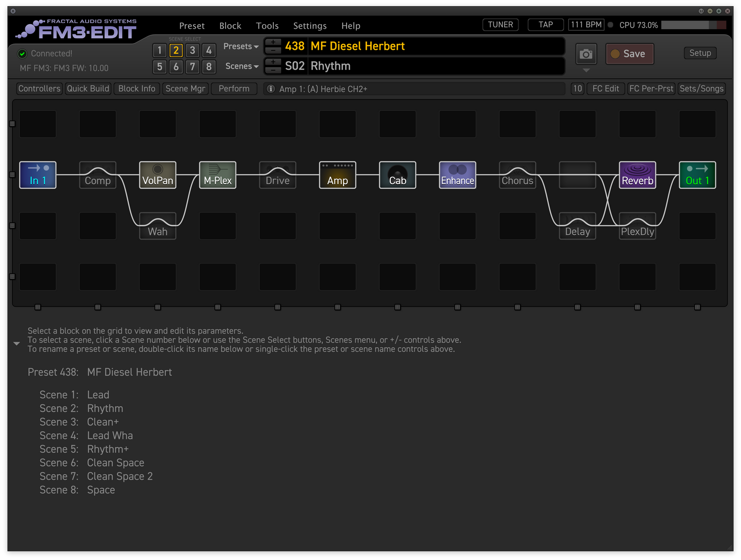Open the Block menu
Screen dimensions: 741x560
pos(230,26)
